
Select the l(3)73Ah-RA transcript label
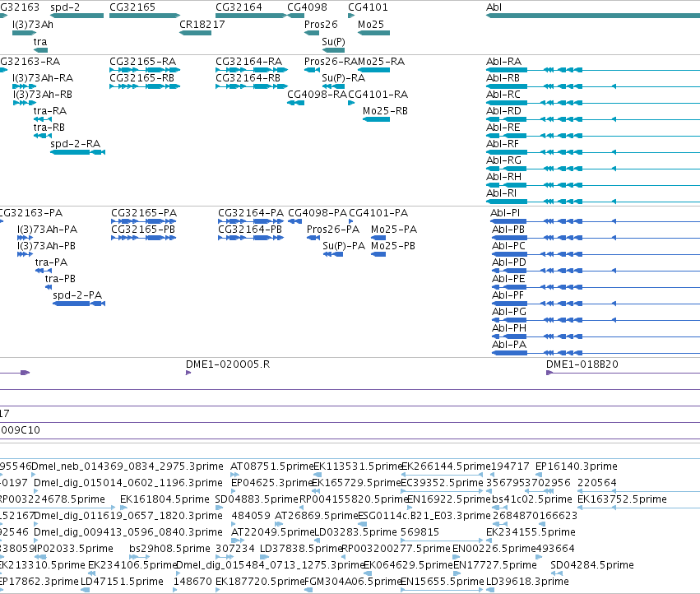point(43,77)
